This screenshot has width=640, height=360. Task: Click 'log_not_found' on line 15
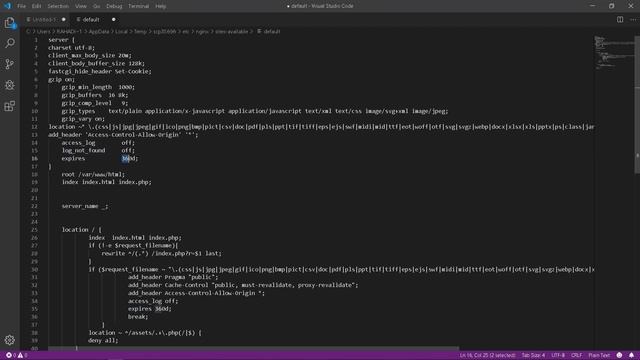[x=83, y=151]
